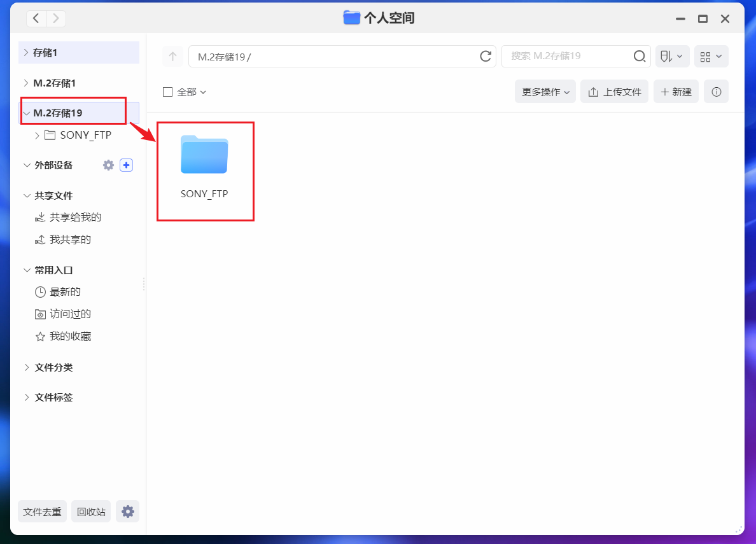The image size is (756, 544).
Task: Tick the 全部 select-all checkbox
Action: [168, 92]
